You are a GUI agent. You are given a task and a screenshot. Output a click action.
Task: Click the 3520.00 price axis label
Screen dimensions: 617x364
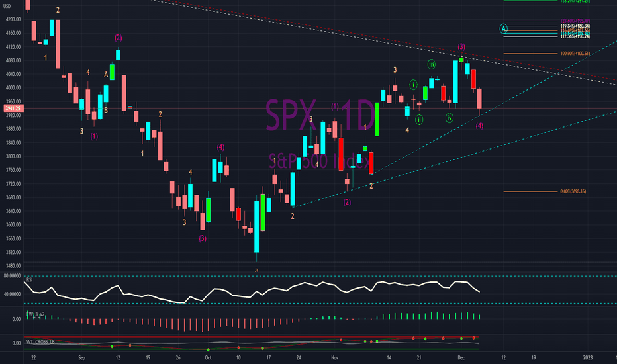(13, 252)
